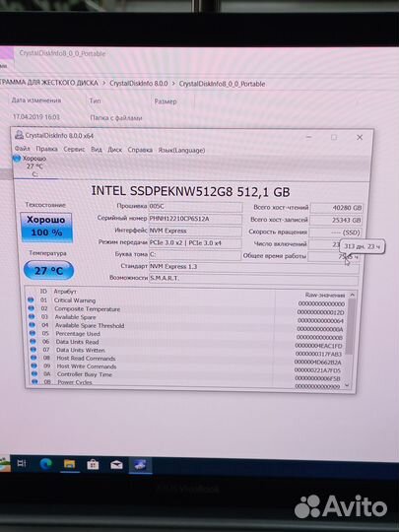The height and width of the screenshot is (532, 399).
Task: Click the scroll-down arrow in the attribute list
Action: [347, 385]
